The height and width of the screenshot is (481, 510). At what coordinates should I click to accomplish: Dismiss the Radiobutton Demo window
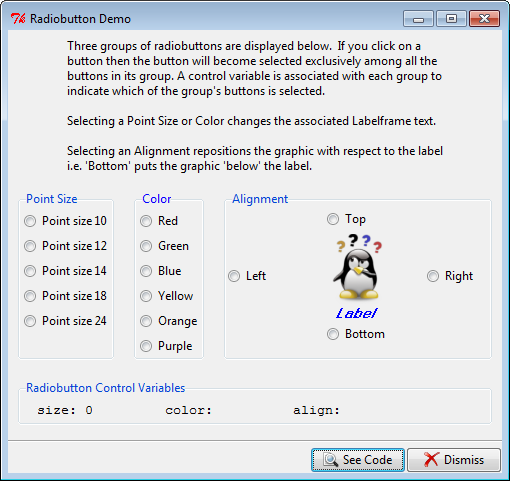click(x=454, y=460)
